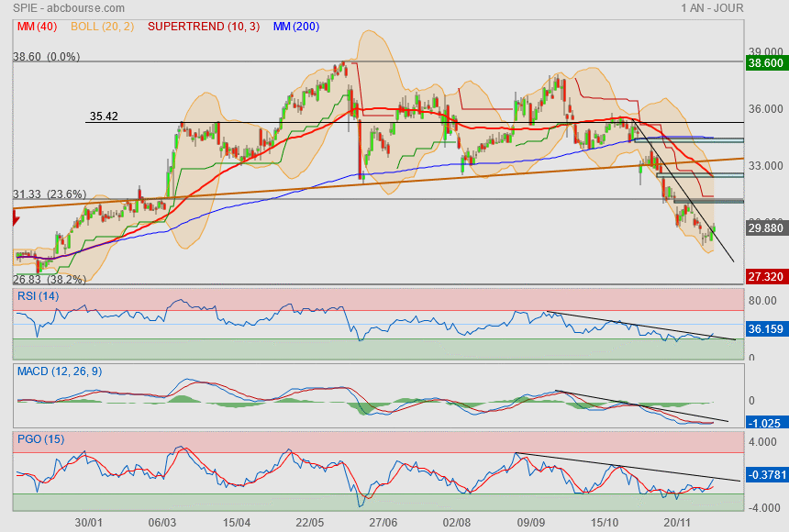Click the 4.000 PGO axis value
This screenshot has height=532, width=789.
(x=762, y=442)
